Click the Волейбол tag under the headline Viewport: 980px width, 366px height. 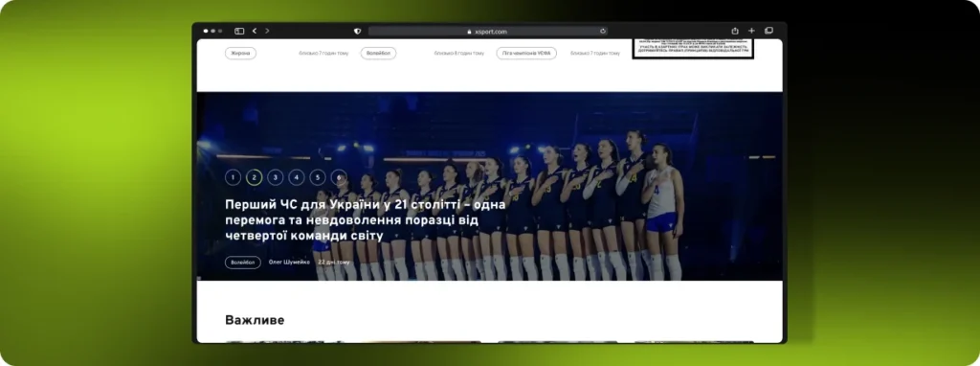[x=243, y=263]
